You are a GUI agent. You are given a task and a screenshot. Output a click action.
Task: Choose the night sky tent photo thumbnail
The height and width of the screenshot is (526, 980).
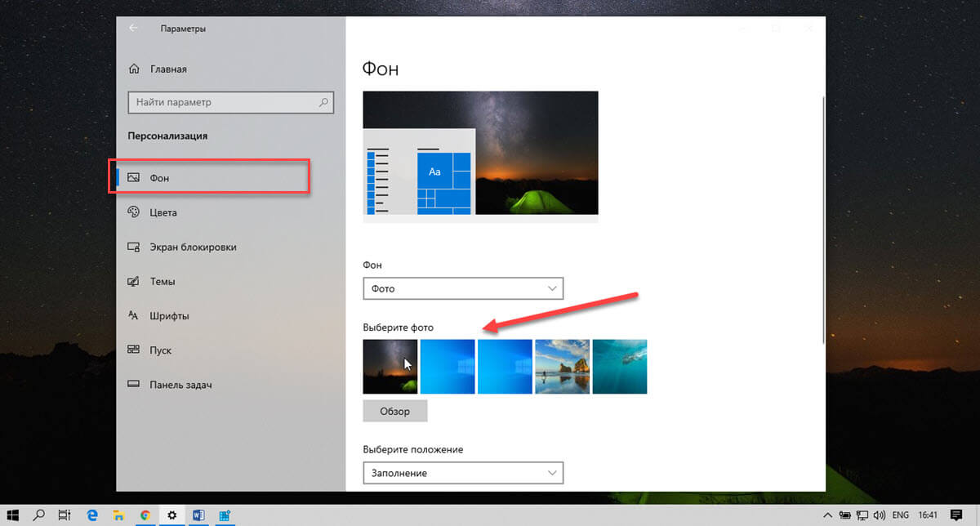click(x=390, y=367)
